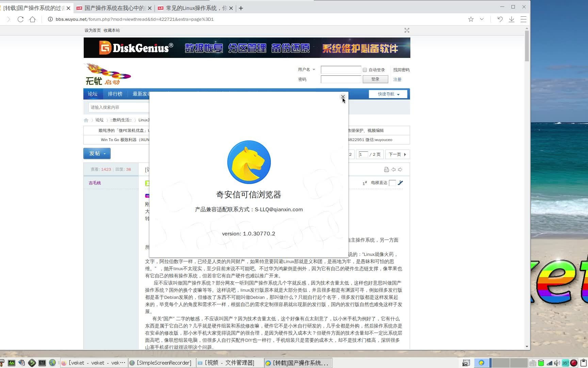The image size is (588, 368).
Task: Click the red record tray icon
Action: [574, 363]
